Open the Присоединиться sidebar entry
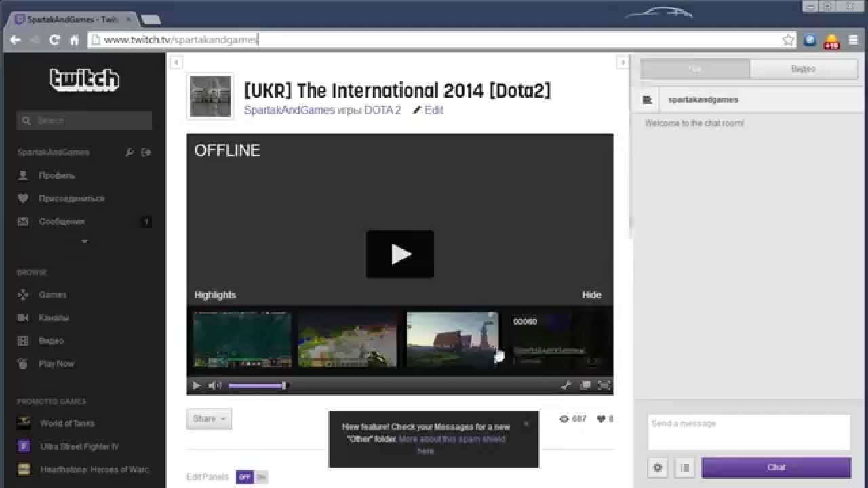 (71, 199)
